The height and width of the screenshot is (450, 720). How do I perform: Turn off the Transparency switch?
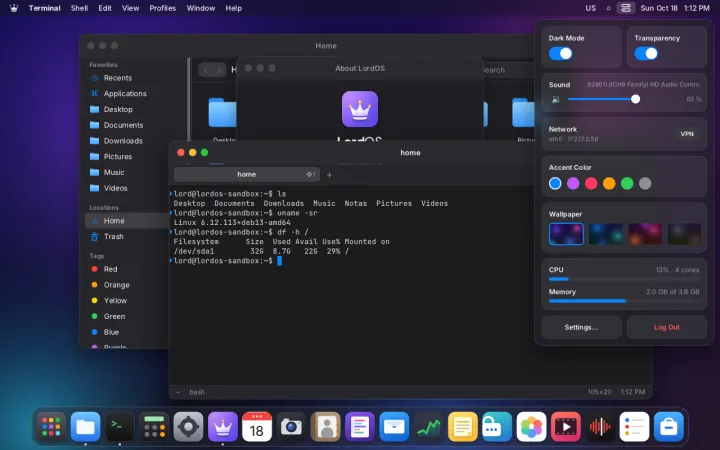(646, 53)
